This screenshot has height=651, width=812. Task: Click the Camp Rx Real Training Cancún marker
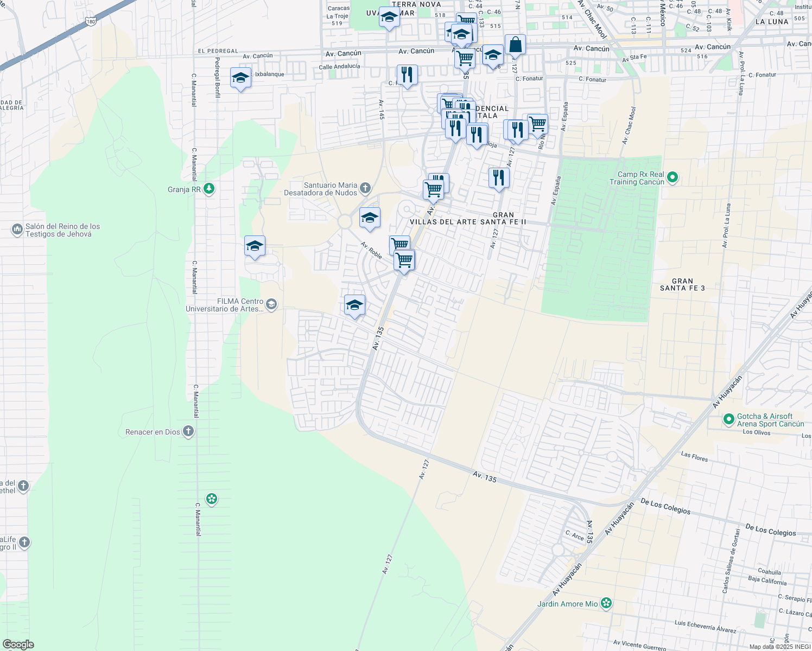pos(673,177)
